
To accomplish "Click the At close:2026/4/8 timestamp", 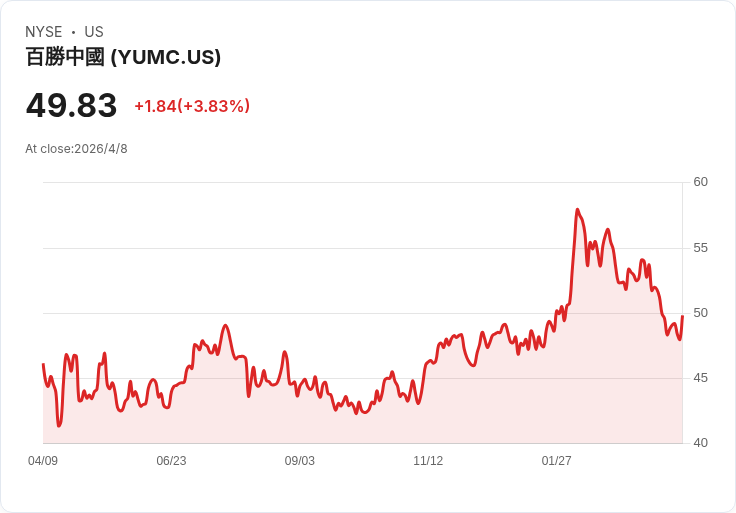I will click(76, 149).
